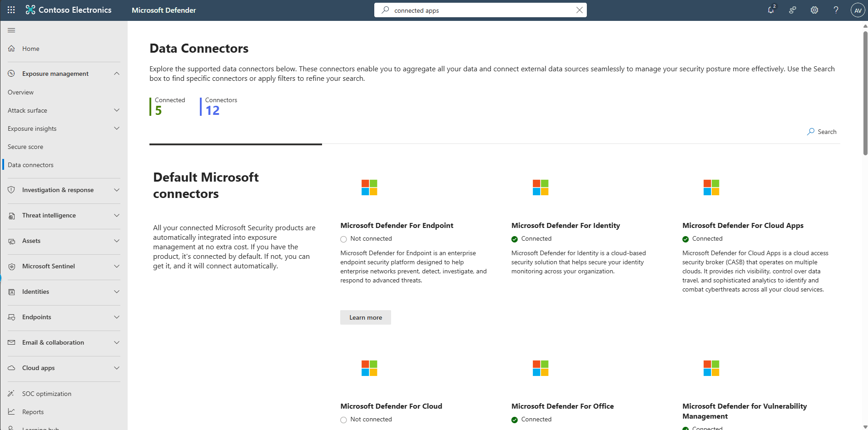Click the Contoso Electronics logo
The width and height of the screenshot is (868, 430).
tap(30, 10)
